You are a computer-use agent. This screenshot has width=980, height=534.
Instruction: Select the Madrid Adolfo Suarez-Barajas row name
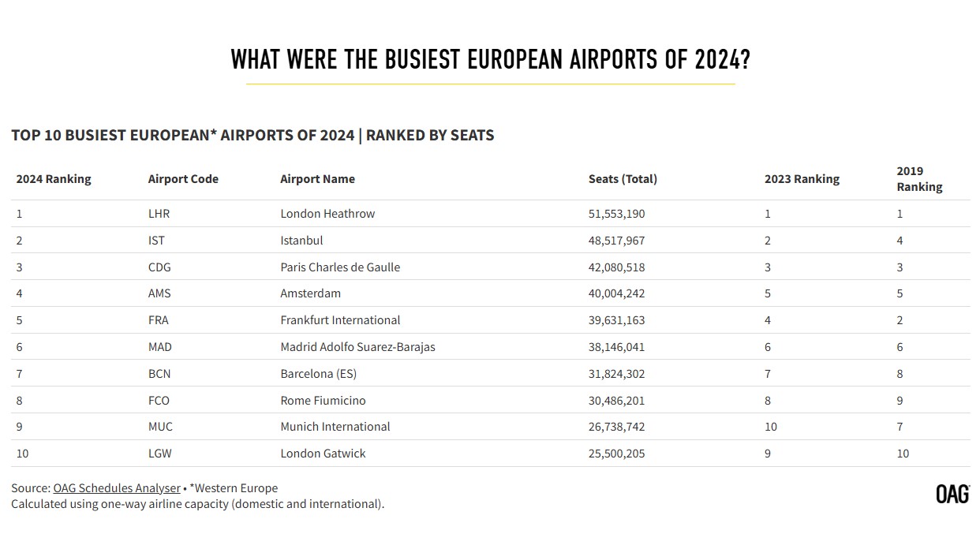click(x=357, y=347)
